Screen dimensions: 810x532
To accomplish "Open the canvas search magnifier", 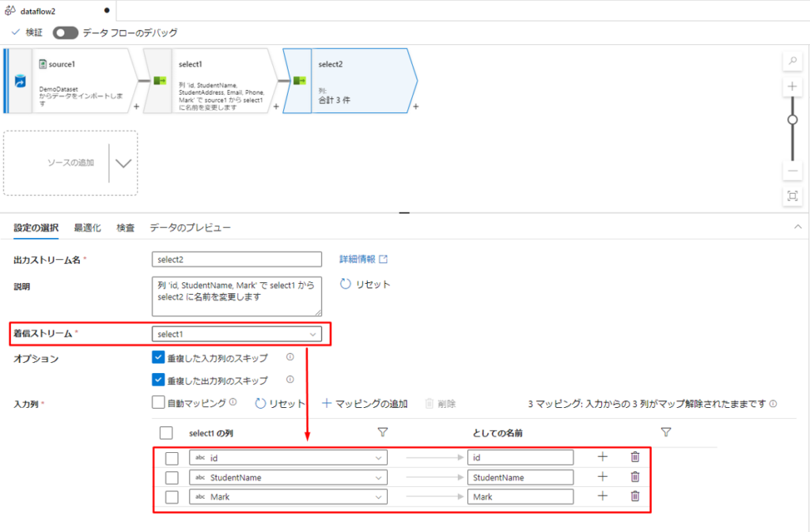I will 793,61.
